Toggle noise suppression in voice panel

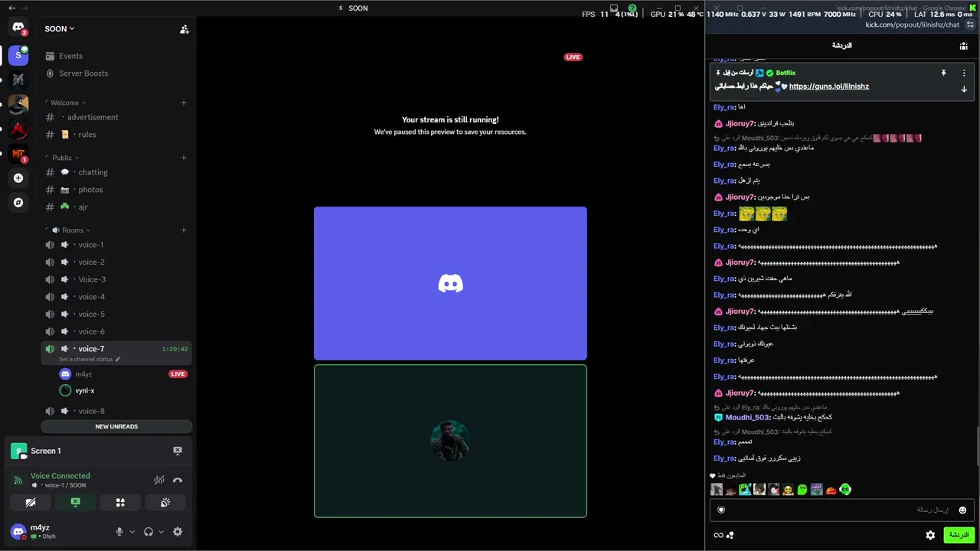coord(159,480)
